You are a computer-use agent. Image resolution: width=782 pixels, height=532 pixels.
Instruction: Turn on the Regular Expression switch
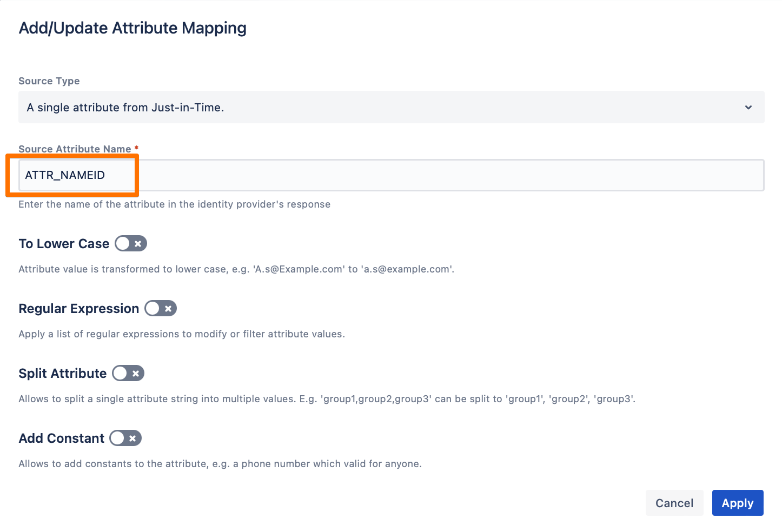tap(161, 309)
